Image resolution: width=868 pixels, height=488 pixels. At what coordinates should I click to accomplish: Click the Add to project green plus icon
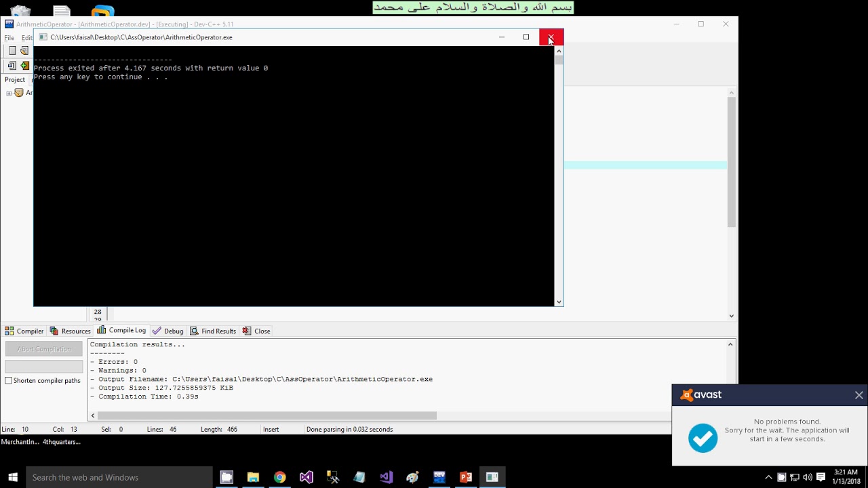[24, 66]
